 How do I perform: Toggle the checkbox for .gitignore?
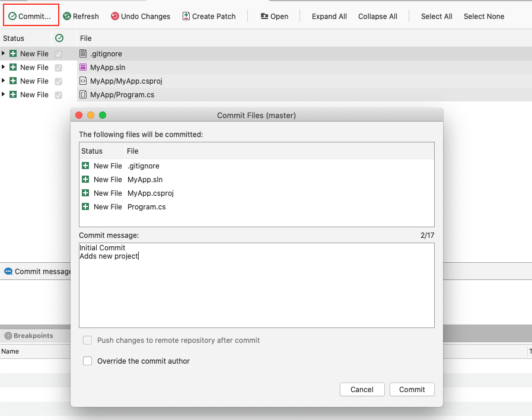point(58,53)
